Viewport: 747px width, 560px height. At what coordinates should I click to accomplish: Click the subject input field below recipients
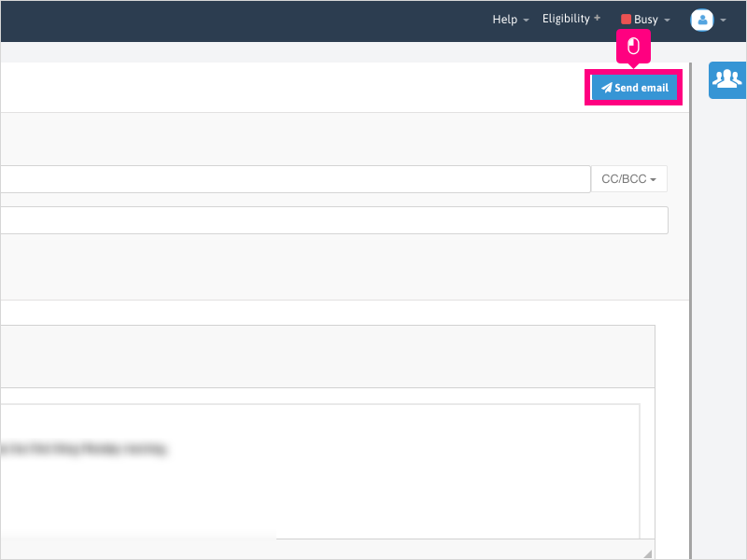(x=334, y=220)
